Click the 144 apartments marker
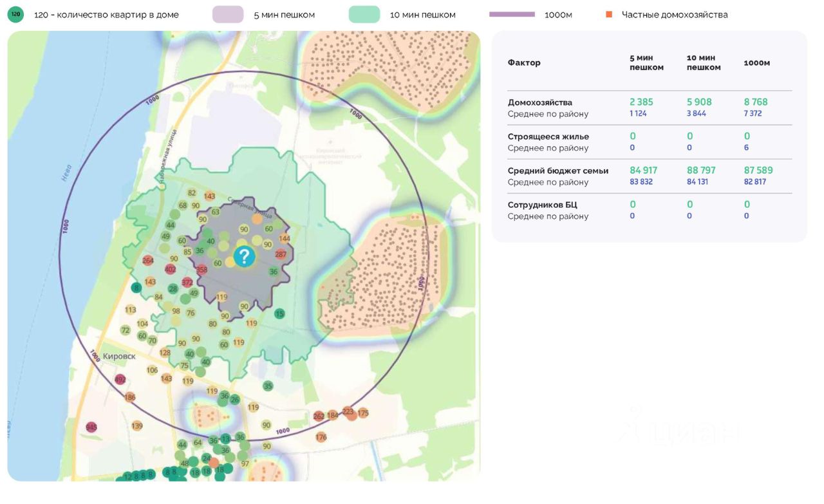The height and width of the screenshot is (504, 824). [285, 239]
